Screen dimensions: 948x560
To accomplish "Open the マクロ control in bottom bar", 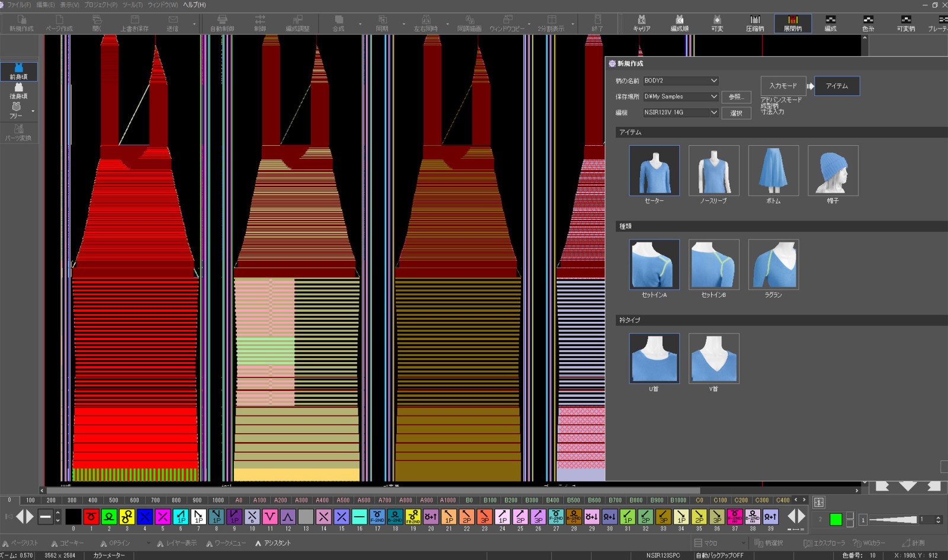I will pyautogui.click(x=719, y=543).
